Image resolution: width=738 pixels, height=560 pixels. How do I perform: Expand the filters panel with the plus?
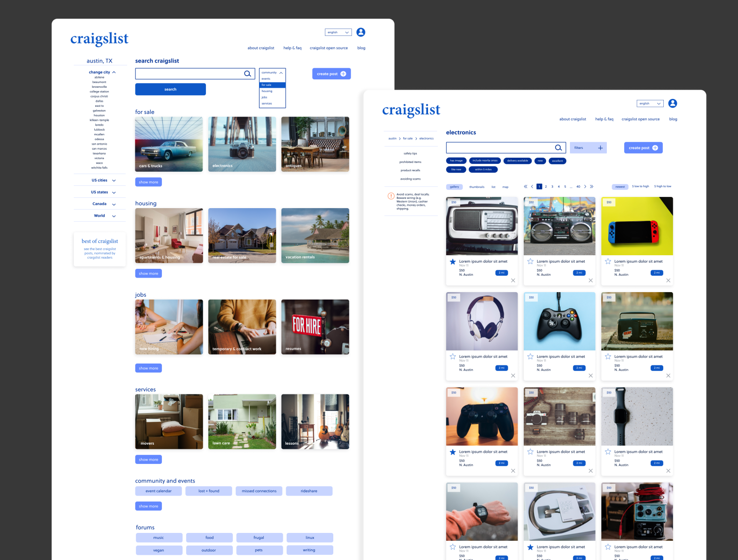click(x=600, y=148)
